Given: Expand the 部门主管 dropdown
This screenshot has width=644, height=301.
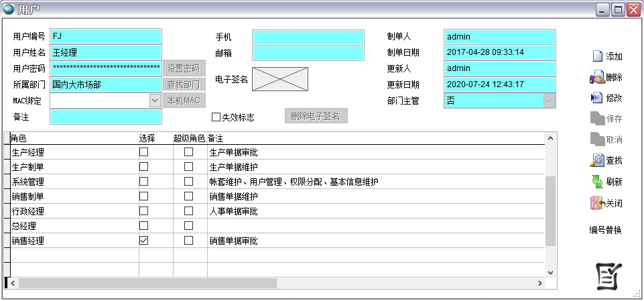Looking at the screenshot, I should (x=549, y=100).
